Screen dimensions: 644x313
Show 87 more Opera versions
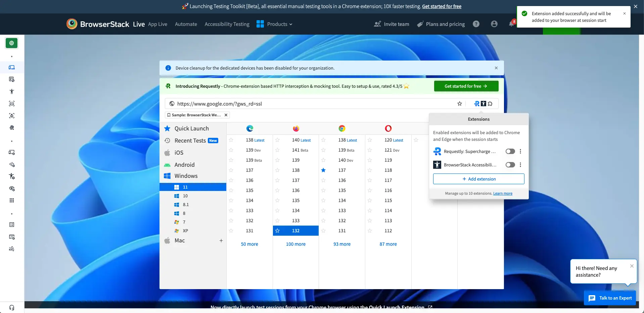coord(388,244)
